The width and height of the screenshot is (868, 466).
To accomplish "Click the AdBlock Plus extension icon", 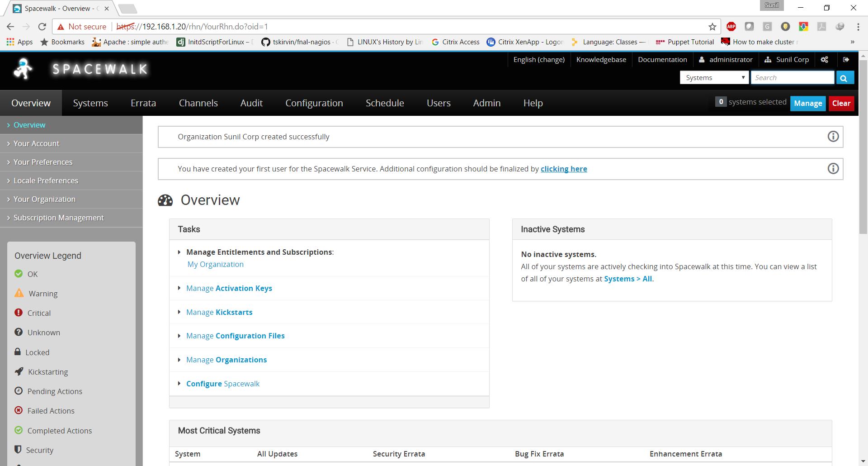I will click(x=731, y=27).
